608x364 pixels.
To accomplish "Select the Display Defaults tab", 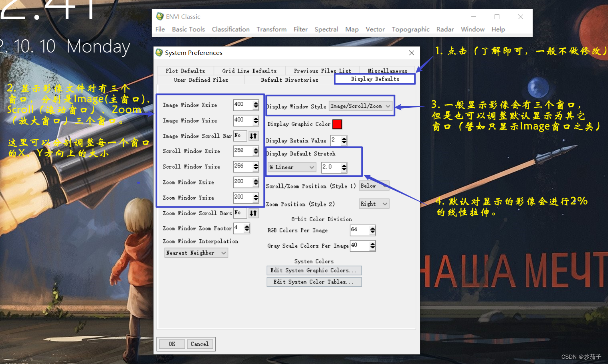I will pos(375,79).
